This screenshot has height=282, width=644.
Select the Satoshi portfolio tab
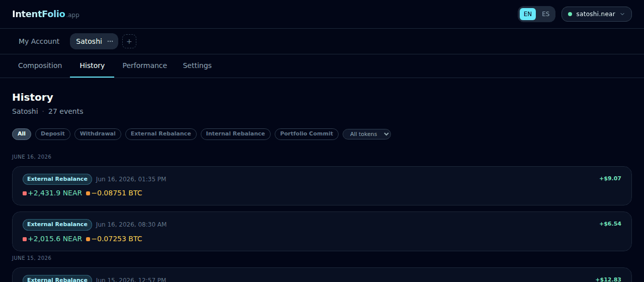coord(89,41)
